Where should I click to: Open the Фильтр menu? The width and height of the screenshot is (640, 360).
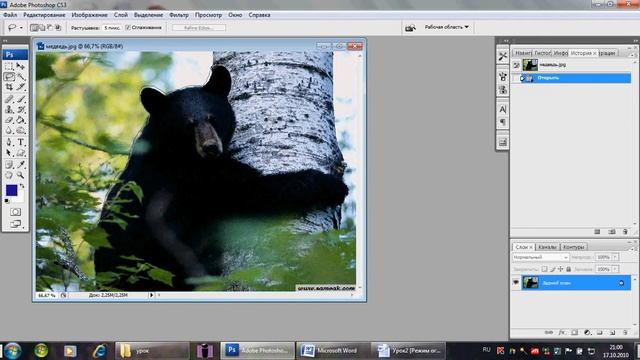click(179, 15)
